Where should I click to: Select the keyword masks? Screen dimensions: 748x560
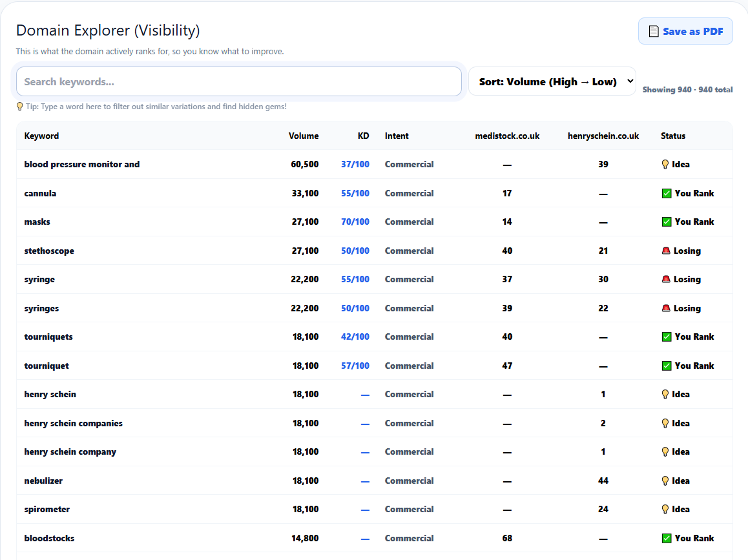pos(37,222)
